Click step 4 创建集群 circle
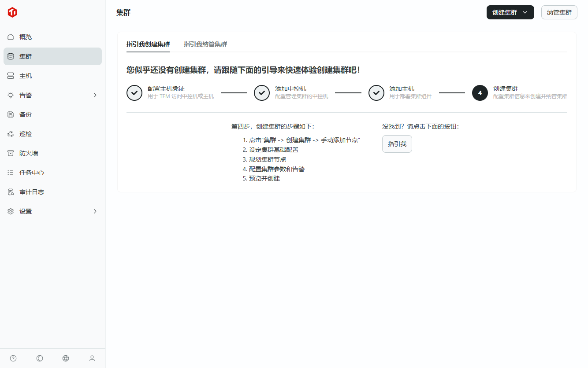The height and width of the screenshot is (368, 588). [480, 93]
